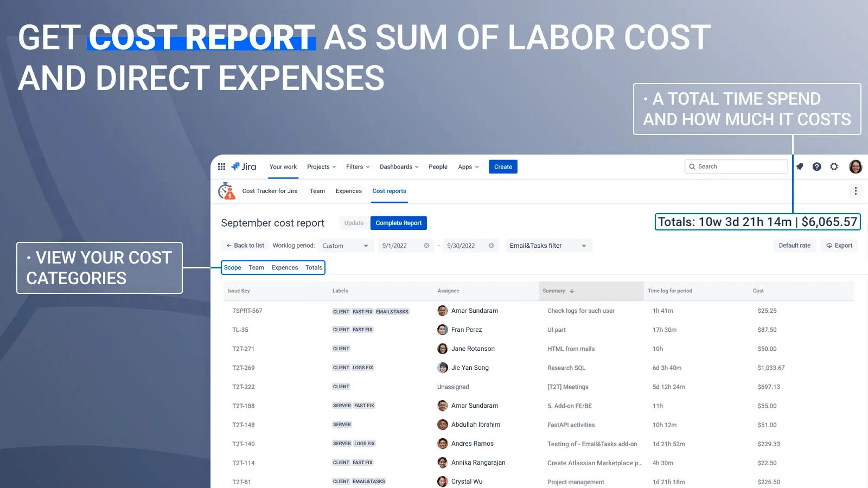Click your profile avatar in the top bar
The width and height of the screenshot is (868, 488).
pyautogui.click(x=856, y=166)
